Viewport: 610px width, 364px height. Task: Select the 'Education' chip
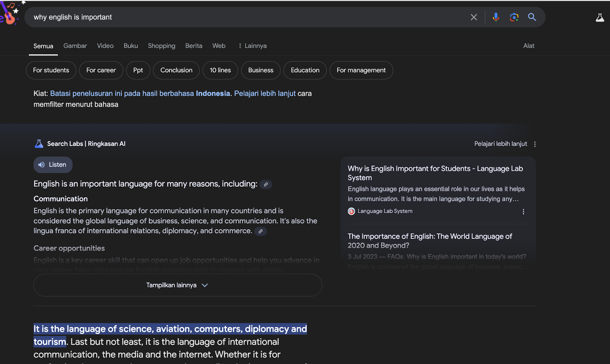305,70
